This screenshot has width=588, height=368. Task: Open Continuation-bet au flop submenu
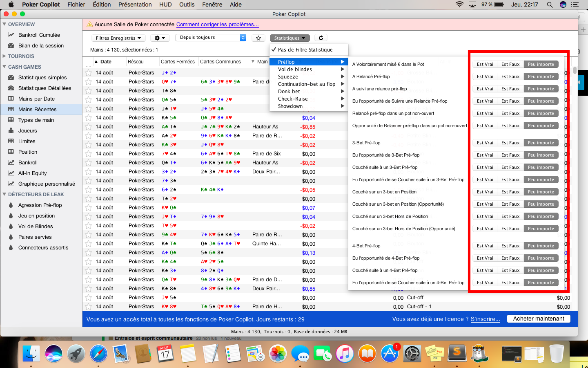(309, 84)
